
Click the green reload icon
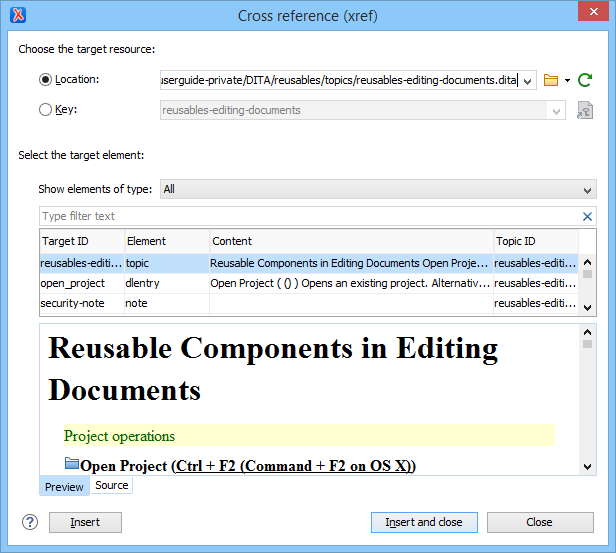coord(585,80)
